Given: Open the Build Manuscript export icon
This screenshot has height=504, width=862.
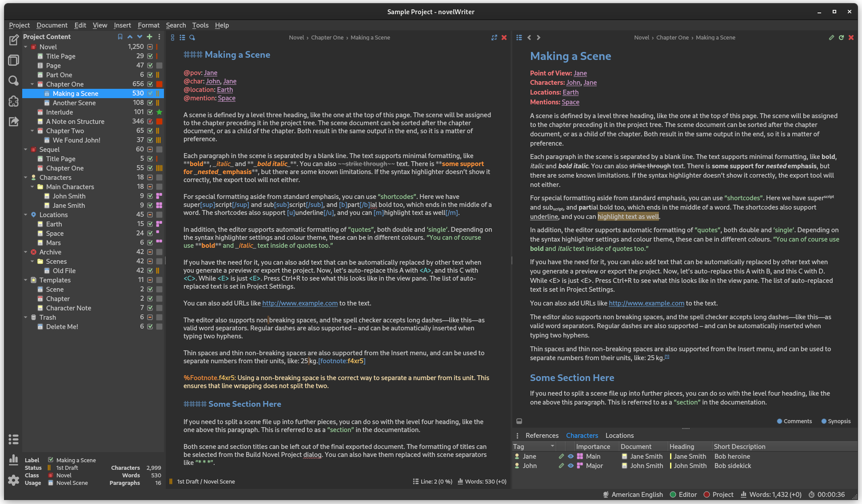Looking at the screenshot, I should point(14,121).
